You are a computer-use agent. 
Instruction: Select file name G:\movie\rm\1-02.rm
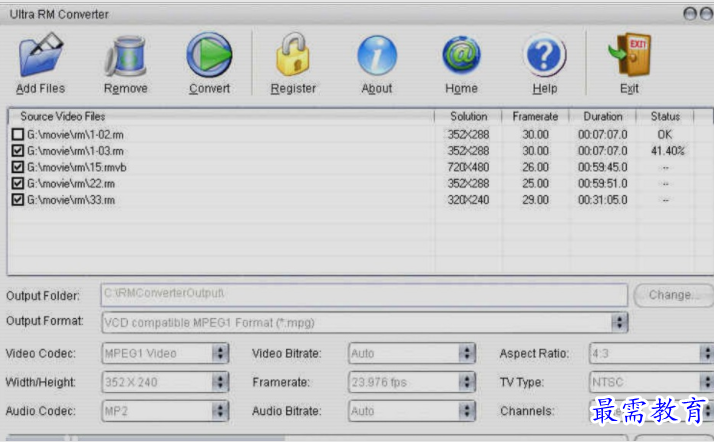(x=75, y=135)
